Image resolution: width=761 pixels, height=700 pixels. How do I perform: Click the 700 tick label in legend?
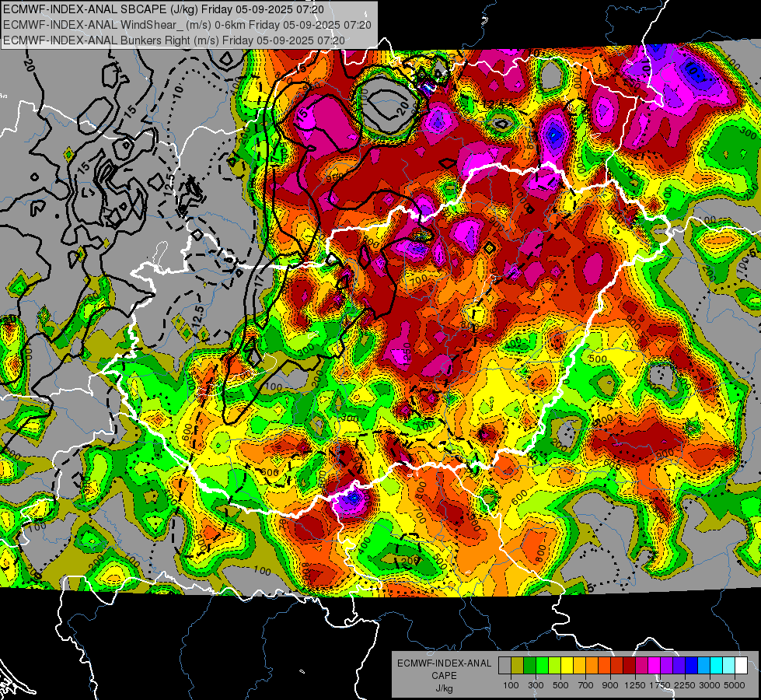coord(586,685)
